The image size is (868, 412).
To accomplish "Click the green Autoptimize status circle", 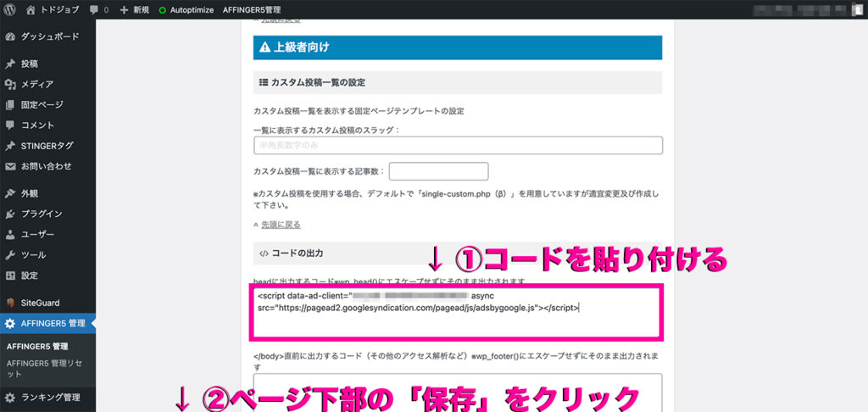I will pyautogui.click(x=162, y=10).
